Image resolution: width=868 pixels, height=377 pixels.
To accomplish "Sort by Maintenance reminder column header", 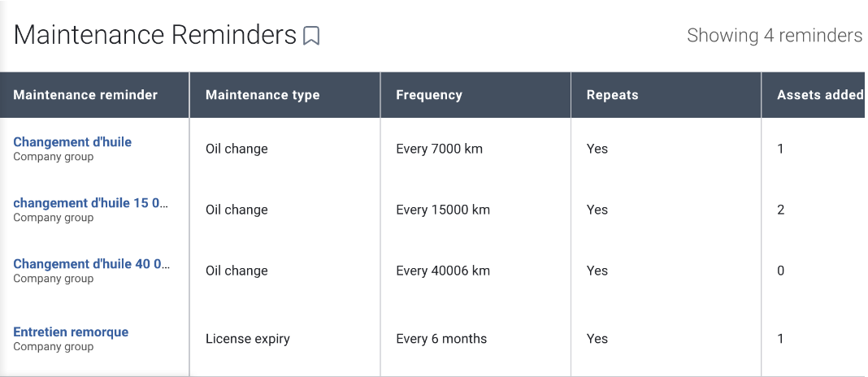I will point(85,95).
